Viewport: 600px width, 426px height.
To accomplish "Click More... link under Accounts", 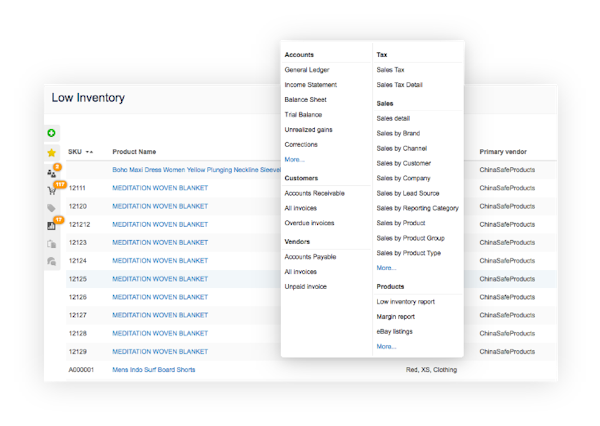I will (x=294, y=159).
